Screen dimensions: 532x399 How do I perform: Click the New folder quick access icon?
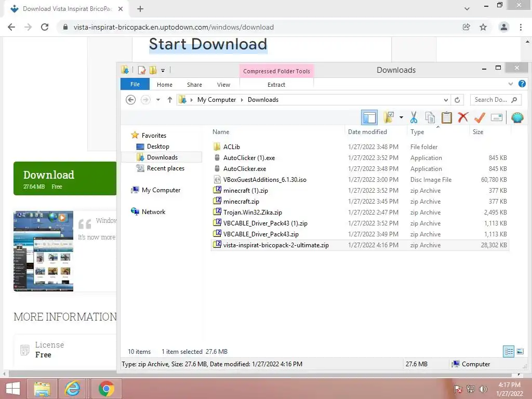click(153, 70)
